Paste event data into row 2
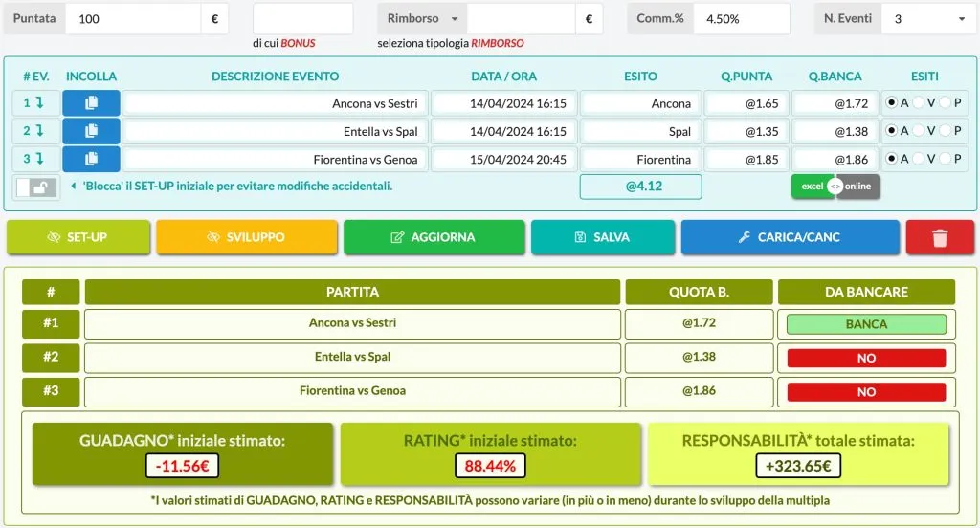Image resolution: width=980 pixels, height=528 pixels. [91, 131]
